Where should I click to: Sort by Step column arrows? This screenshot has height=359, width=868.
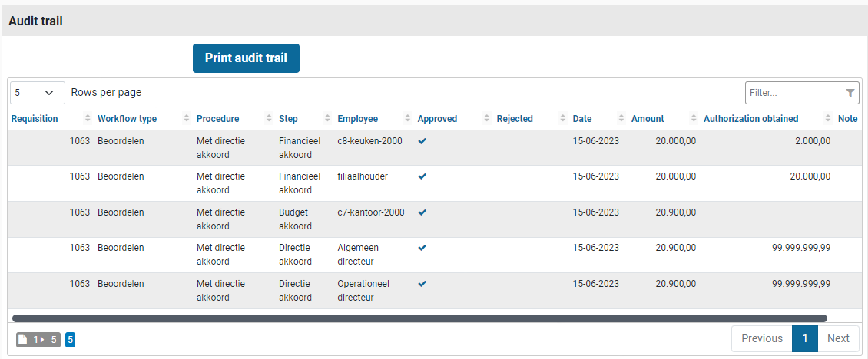[x=328, y=119]
